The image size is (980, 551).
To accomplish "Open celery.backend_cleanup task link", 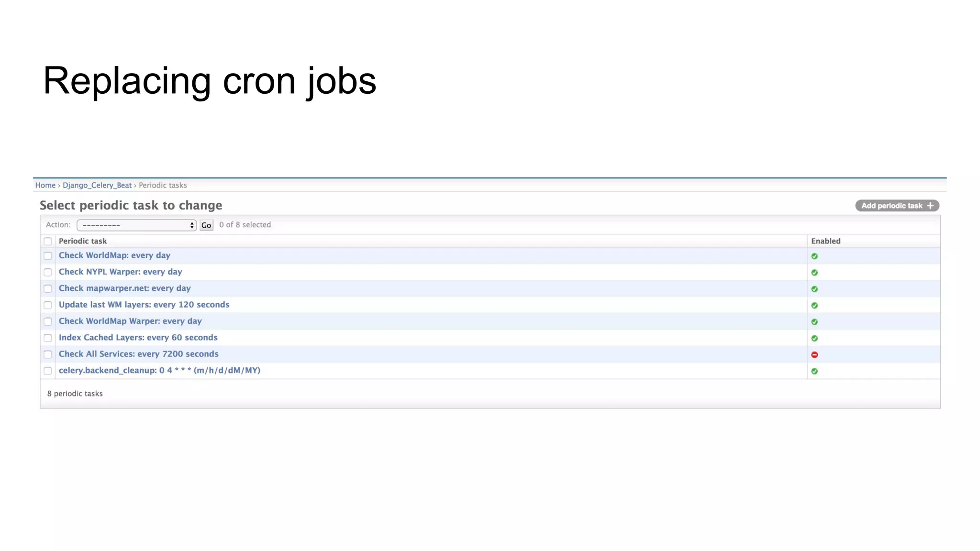I will click(x=160, y=370).
